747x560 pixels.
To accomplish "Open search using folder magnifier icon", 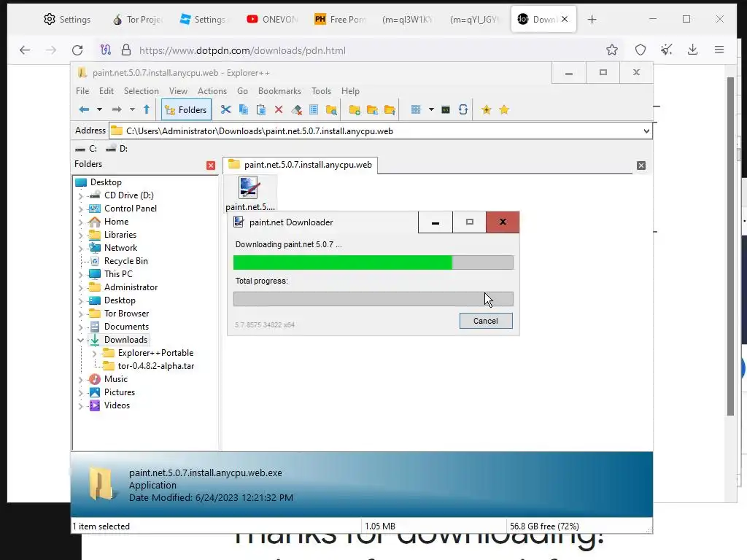I will pyautogui.click(x=331, y=110).
